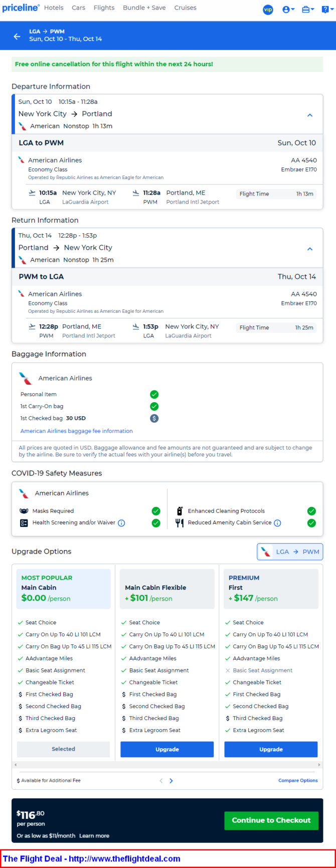Upgrade to Main Cabin Flexible

167,749
